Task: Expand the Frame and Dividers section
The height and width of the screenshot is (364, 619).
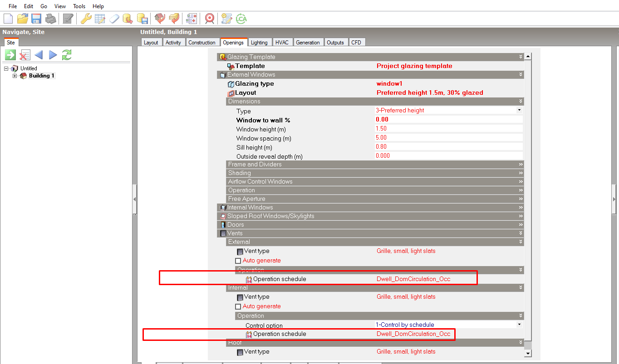Action: (x=375, y=164)
